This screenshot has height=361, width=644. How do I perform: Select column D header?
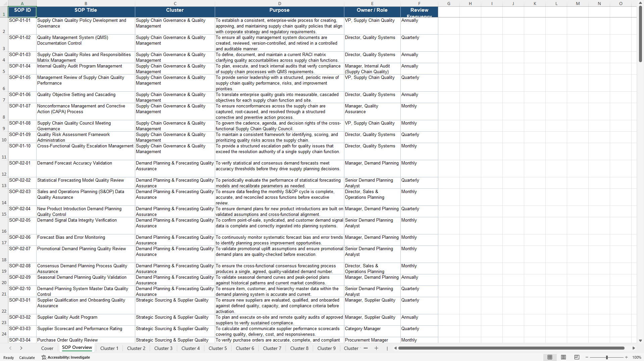click(280, 3)
